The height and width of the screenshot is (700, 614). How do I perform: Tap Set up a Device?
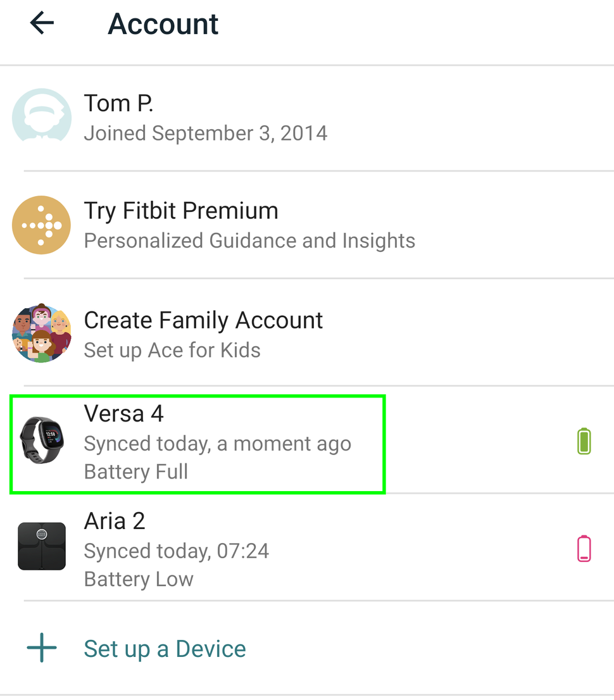[x=165, y=648]
